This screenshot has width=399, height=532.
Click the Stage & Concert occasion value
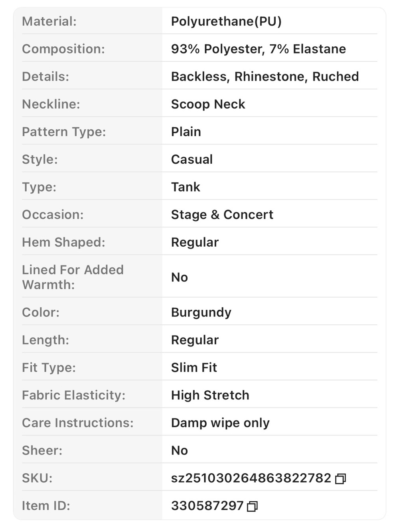tap(222, 214)
